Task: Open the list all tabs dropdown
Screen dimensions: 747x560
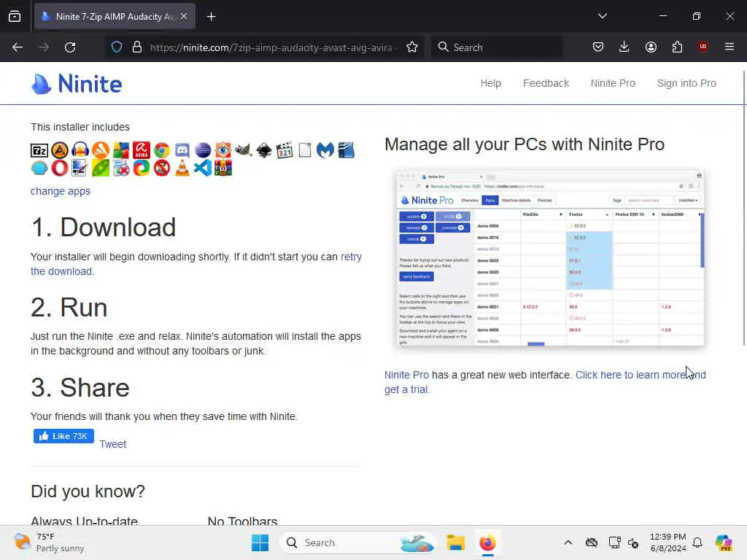Action: click(602, 16)
